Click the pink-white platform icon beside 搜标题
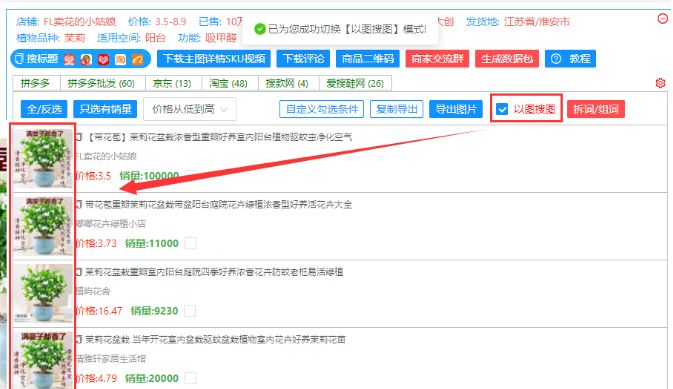This screenshot has width=673, height=389. point(69,59)
